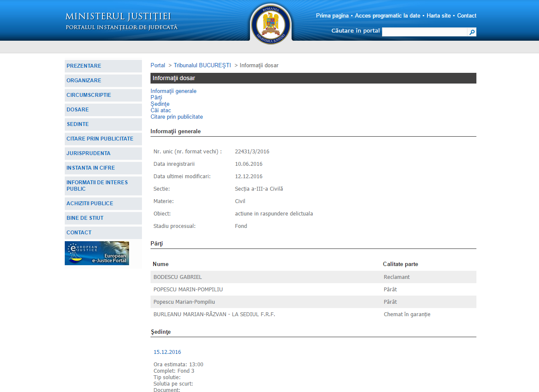Image resolution: width=539 pixels, height=392 pixels.
Task: Select INFORMATII DE INTERES PUBLIC menu item
Action: pos(97,186)
